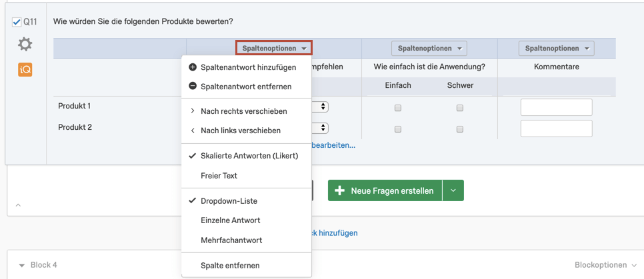Expand arrow next to Neue Fragen erstellen
The height and width of the screenshot is (279, 644).
coord(453,190)
